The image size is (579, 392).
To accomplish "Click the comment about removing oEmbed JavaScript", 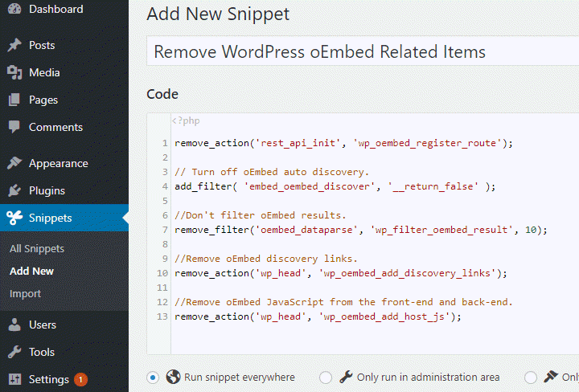I will pyautogui.click(x=344, y=302).
